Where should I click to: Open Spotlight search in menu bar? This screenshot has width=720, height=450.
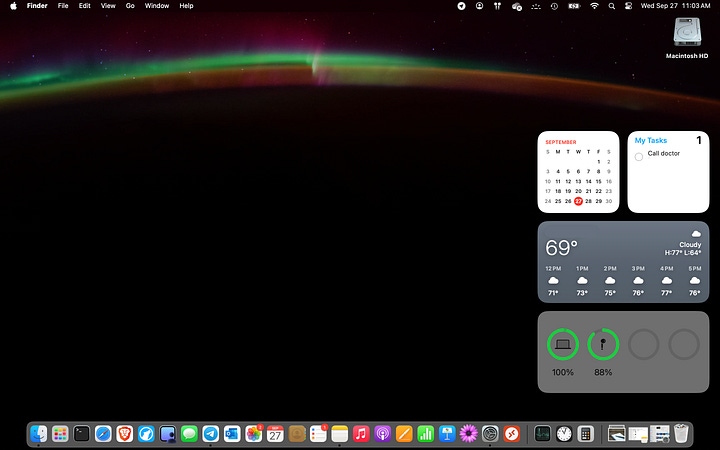pyautogui.click(x=612, y=6)
